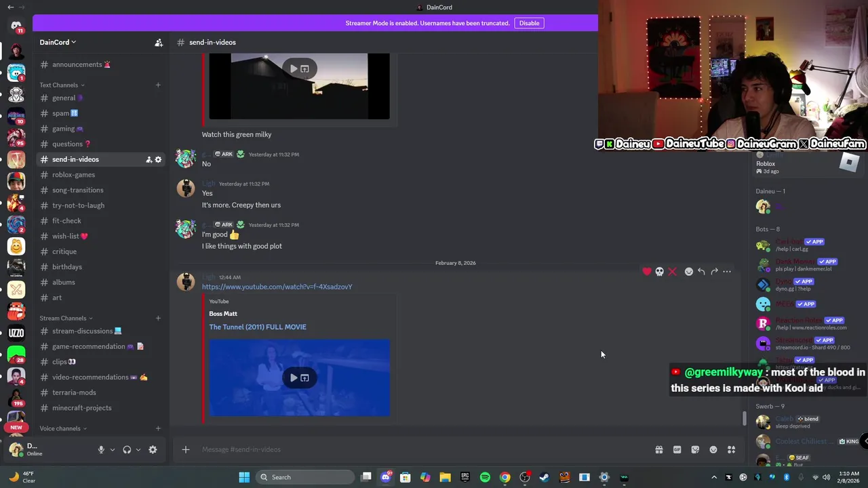Click the Windows Start button
868x488 pixels.
tap(244, 477)
